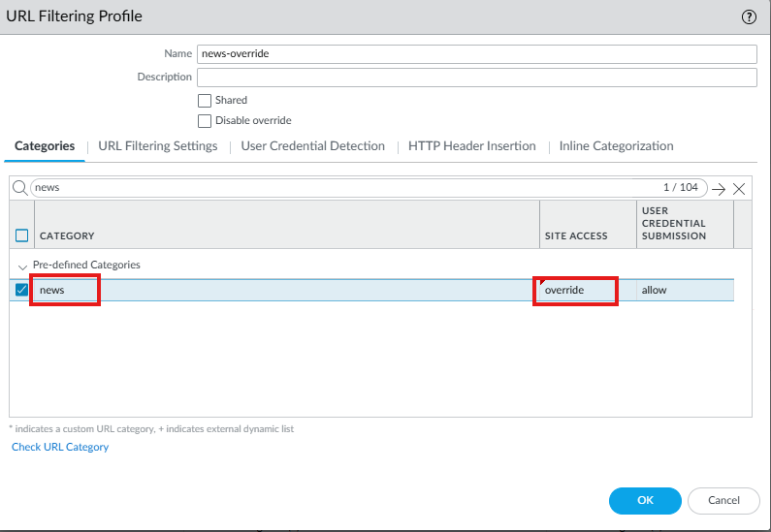Image resolution: width=771 pixels, height=532 pixels.
Task: Collapse the Pre-defined Categories group
Action: [22, 266]
